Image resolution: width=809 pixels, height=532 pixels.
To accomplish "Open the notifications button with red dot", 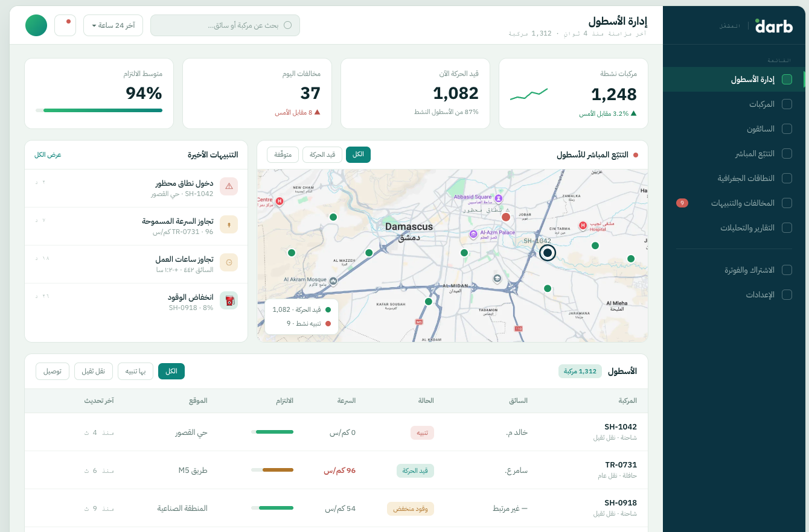I will pyautogui.click(x=65, y=25).
